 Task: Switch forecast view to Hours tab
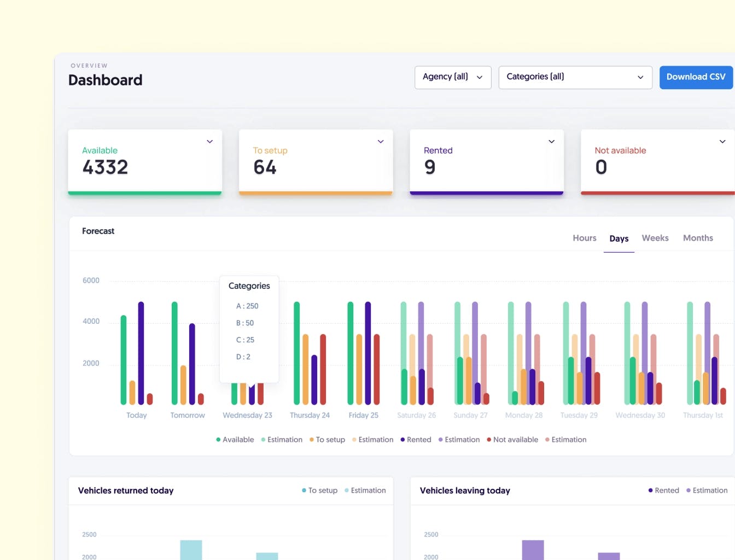[585, 238]
